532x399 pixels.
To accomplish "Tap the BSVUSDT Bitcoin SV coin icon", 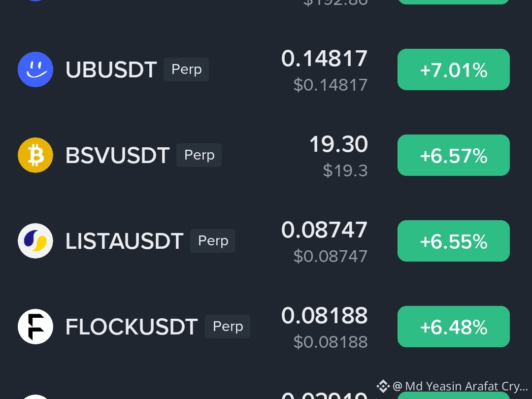I will [x=35, y=155].
